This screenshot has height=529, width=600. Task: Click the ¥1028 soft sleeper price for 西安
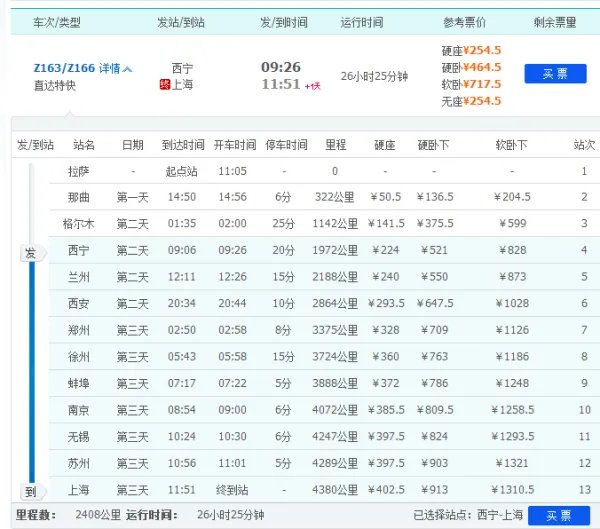pyautogui.click(x=512, y=304)
